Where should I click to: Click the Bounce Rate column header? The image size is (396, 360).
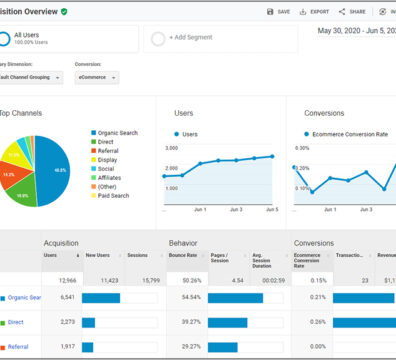183,255
